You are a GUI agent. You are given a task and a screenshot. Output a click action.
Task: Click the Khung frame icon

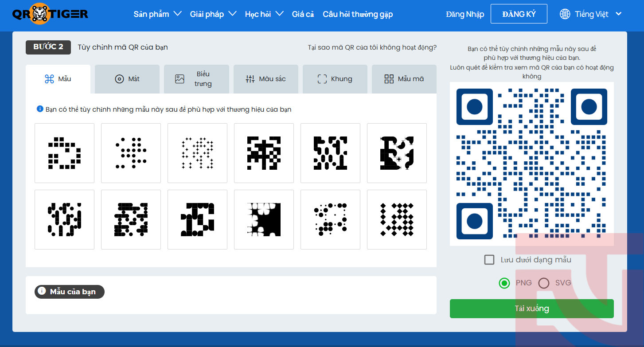[x=322, y=79]
